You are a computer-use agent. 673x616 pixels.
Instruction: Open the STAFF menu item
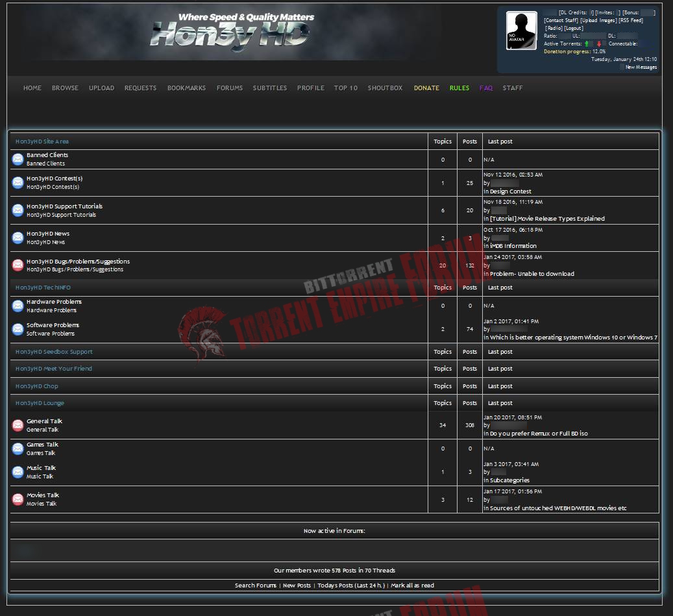pos(513,88)
